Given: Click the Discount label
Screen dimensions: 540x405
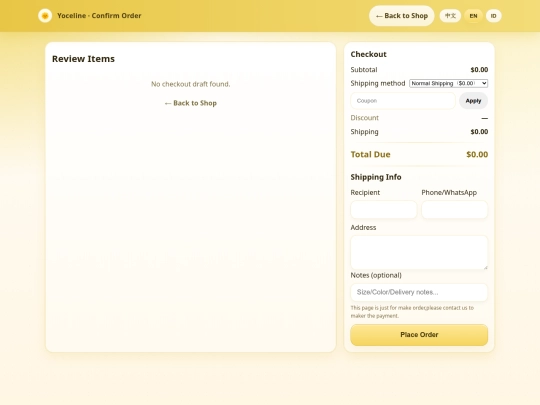Looking at the screenshot, I should (364, 118).
